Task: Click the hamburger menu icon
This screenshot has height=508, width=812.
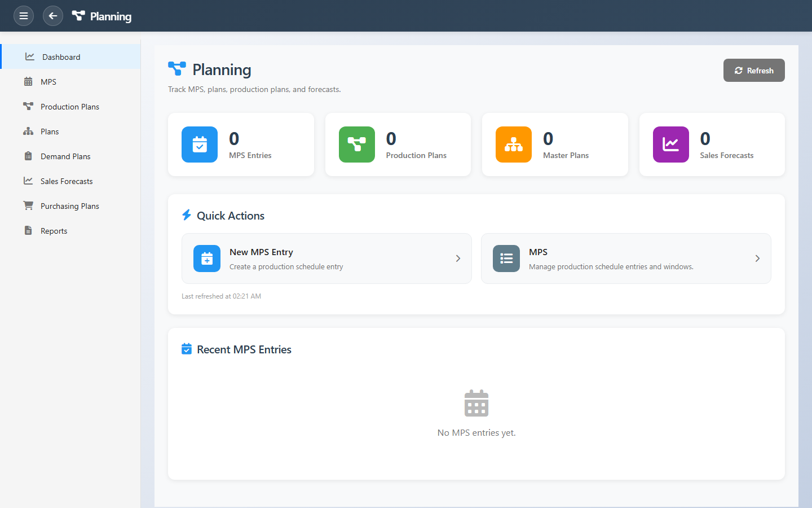Action: (x=24, y=16)
